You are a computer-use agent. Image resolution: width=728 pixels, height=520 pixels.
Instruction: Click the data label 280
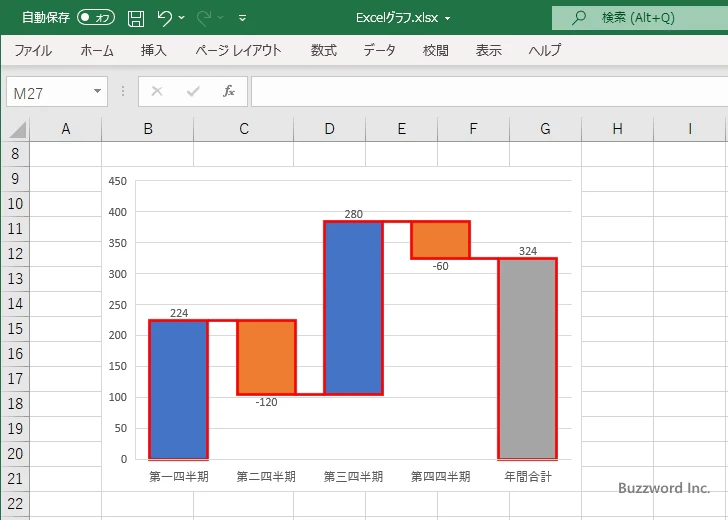point(353,214)
